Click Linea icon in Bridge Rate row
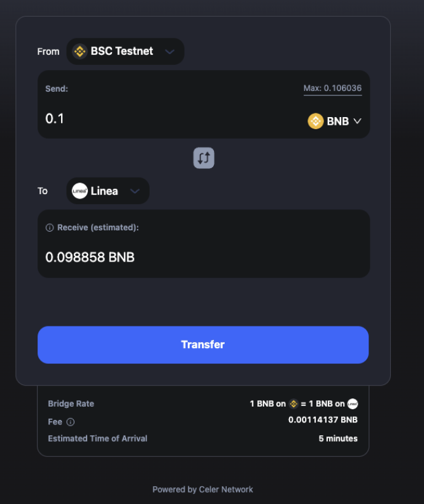 coord(353,403)
